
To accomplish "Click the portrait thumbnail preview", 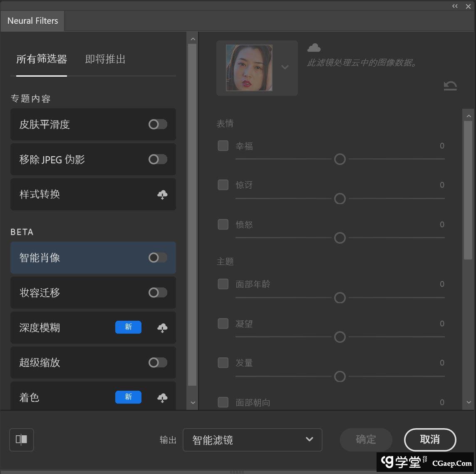I will (249, 67).
